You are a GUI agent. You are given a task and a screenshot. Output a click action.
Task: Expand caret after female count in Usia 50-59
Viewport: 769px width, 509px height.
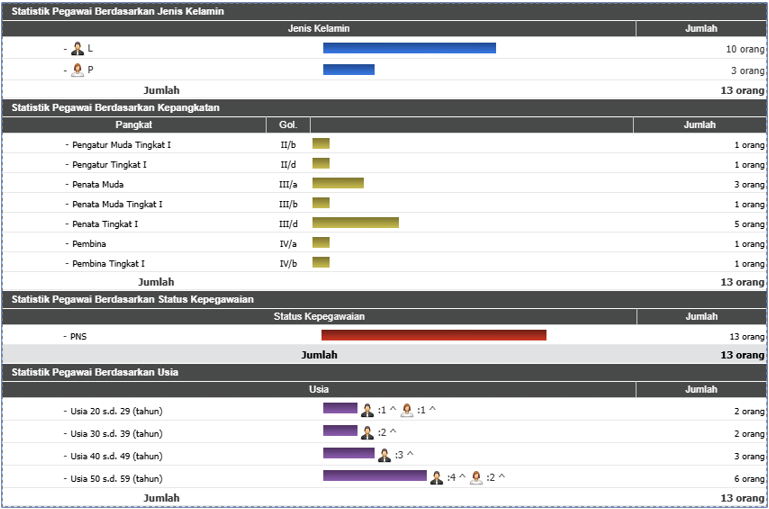click(x=502, y=478)
